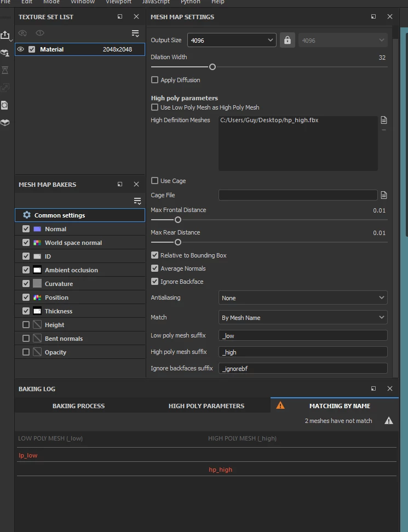Toggle visibility eye of Material texture set
The height and width of the screenshot is (532, 408).
point(21,49)
